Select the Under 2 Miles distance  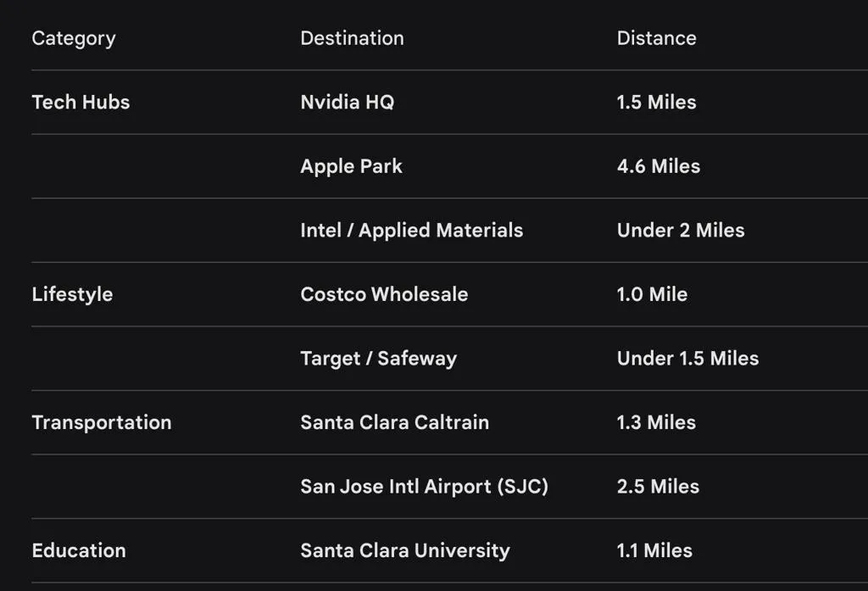681,230
